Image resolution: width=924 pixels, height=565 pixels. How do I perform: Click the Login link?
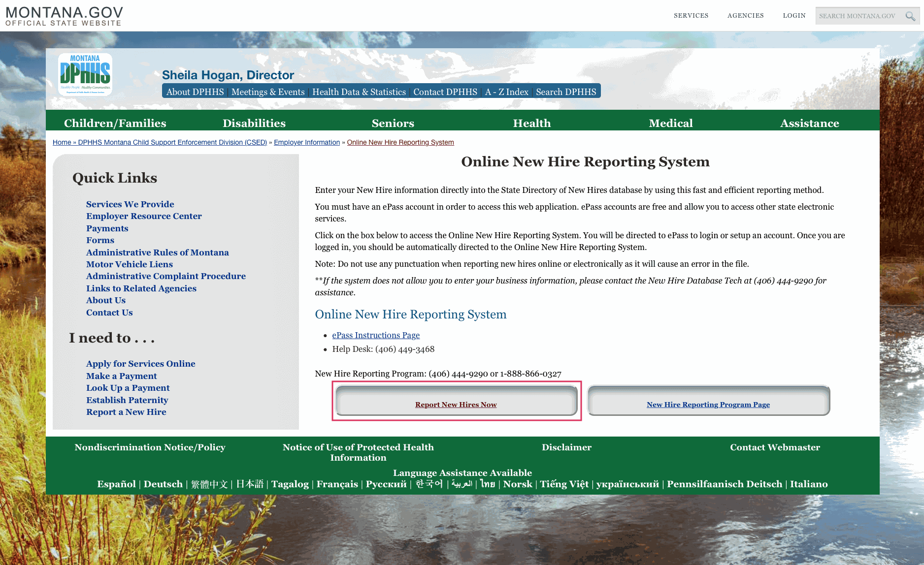[794, 16]
